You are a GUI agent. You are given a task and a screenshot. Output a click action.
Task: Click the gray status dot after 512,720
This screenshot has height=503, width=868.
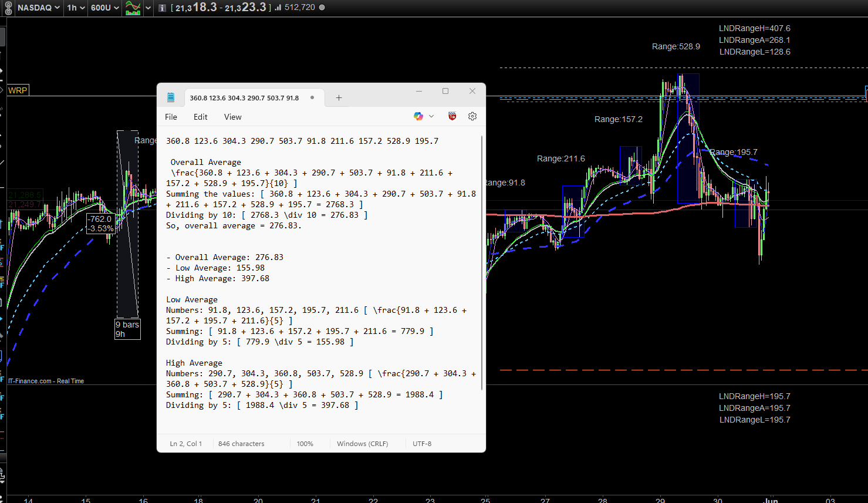[322, 8]
